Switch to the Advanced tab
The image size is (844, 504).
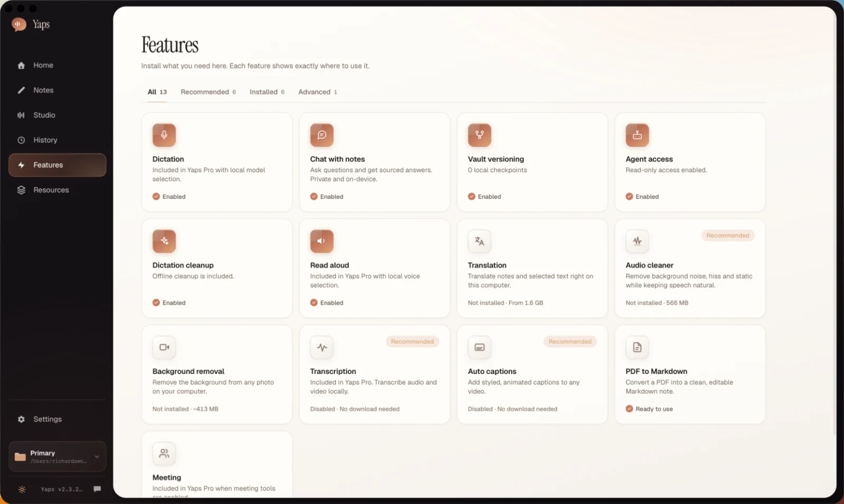[318, 92]
